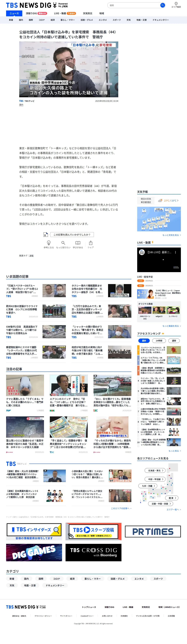This screenshot has width=187, height=644.
Task: Click the 地震・災害 category pill at bottom
Action: click(30, 585)
